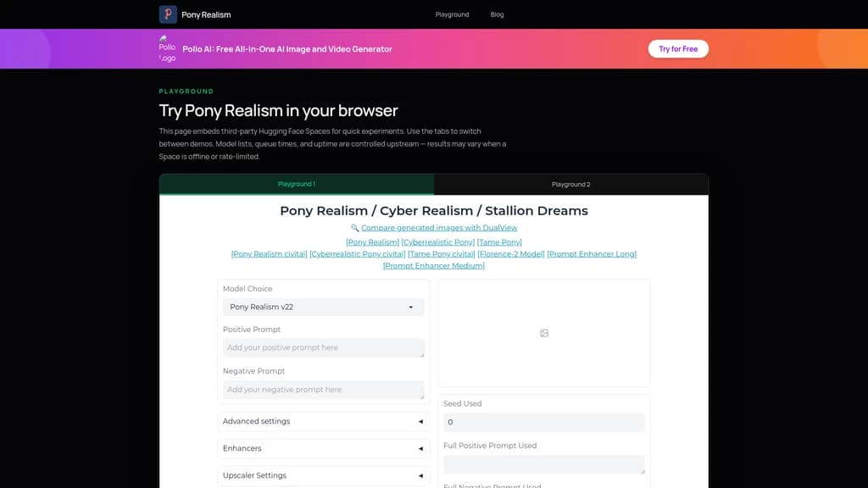This screenshot has width=868, height=488.
Task: Open the Model Choice dropdown
Action: pyautogui.click(x=323, y=307)
